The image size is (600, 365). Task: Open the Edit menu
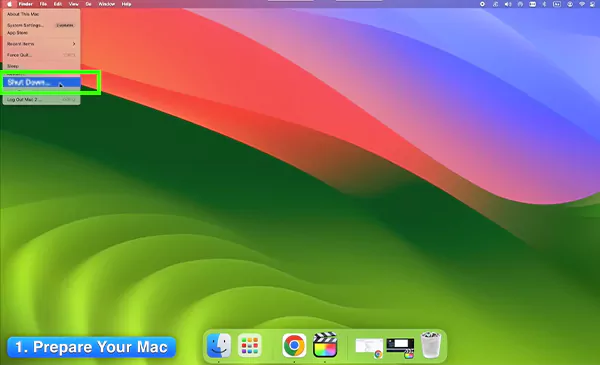[57, 4]
